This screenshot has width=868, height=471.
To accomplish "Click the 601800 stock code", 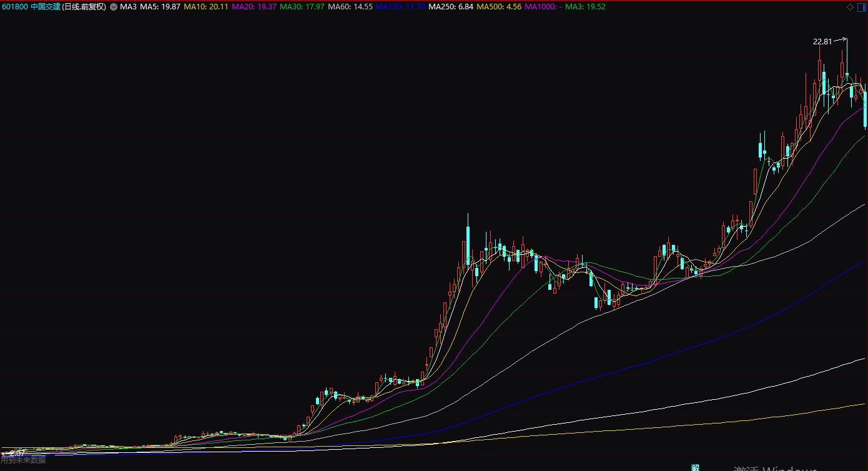I will click(15, 7).
